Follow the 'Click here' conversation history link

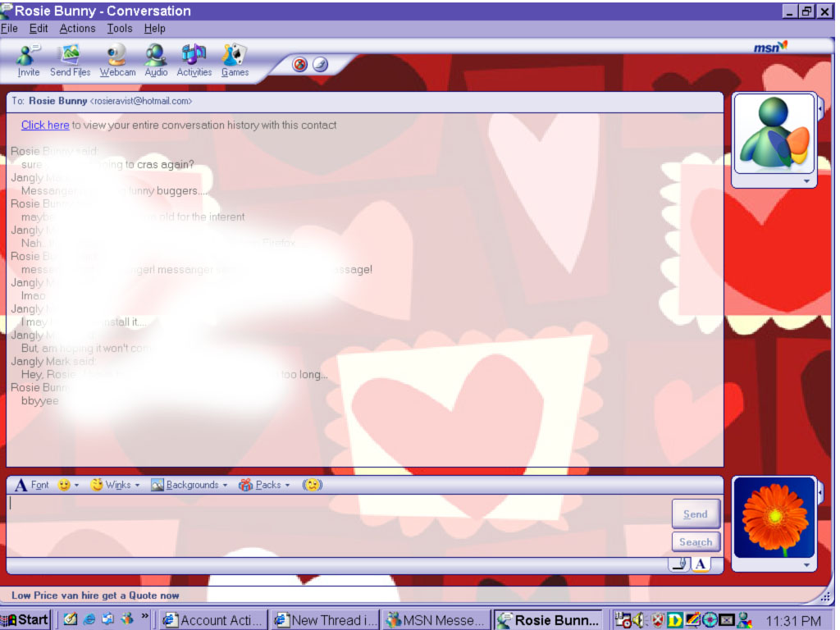point(45,126)
